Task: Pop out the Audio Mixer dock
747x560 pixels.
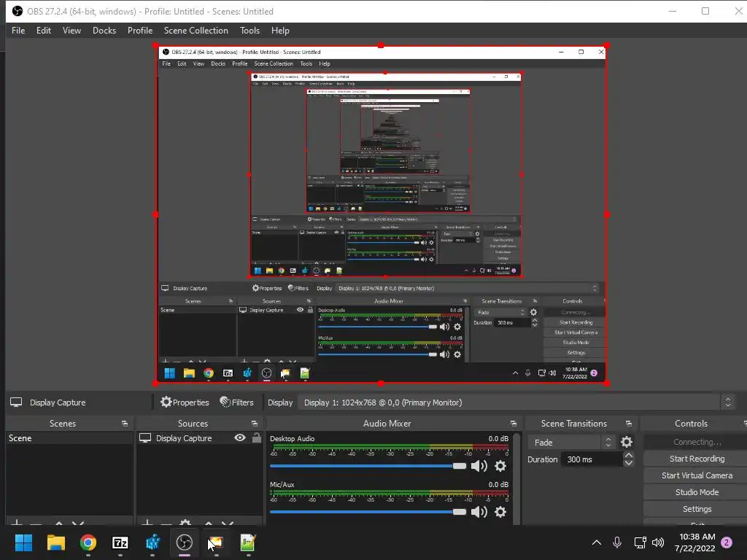Action: tap(513, 424)
